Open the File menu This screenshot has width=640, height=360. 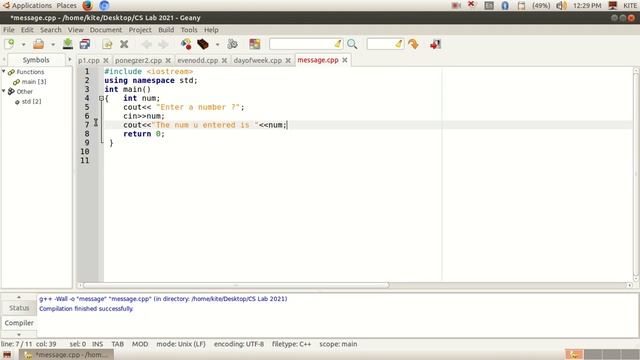coord(9,30)
